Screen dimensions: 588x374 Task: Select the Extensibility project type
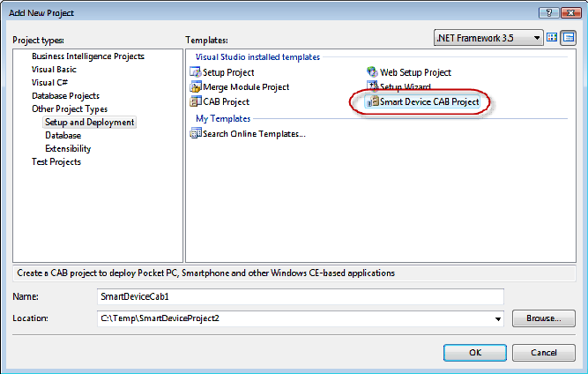(x=68, y=148)
